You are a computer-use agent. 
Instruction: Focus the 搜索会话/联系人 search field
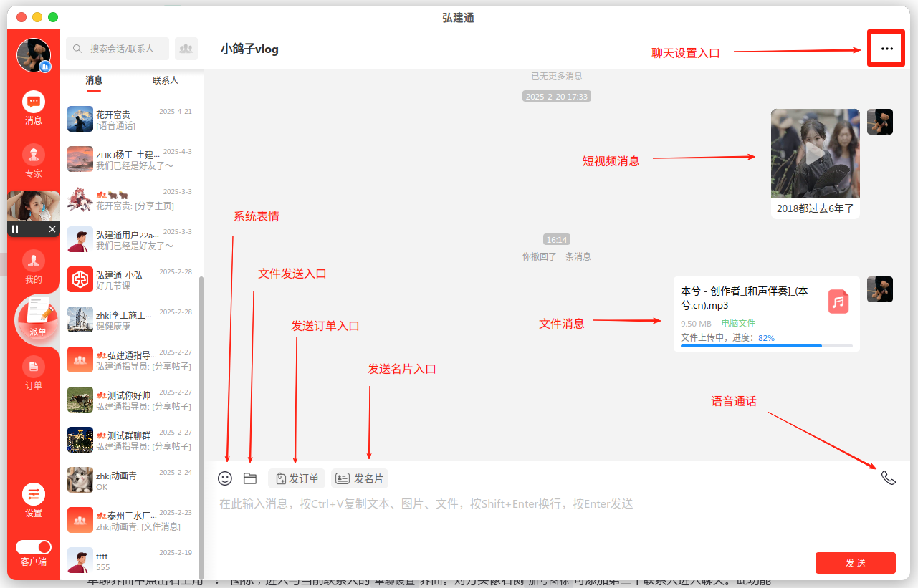(120, 49)
